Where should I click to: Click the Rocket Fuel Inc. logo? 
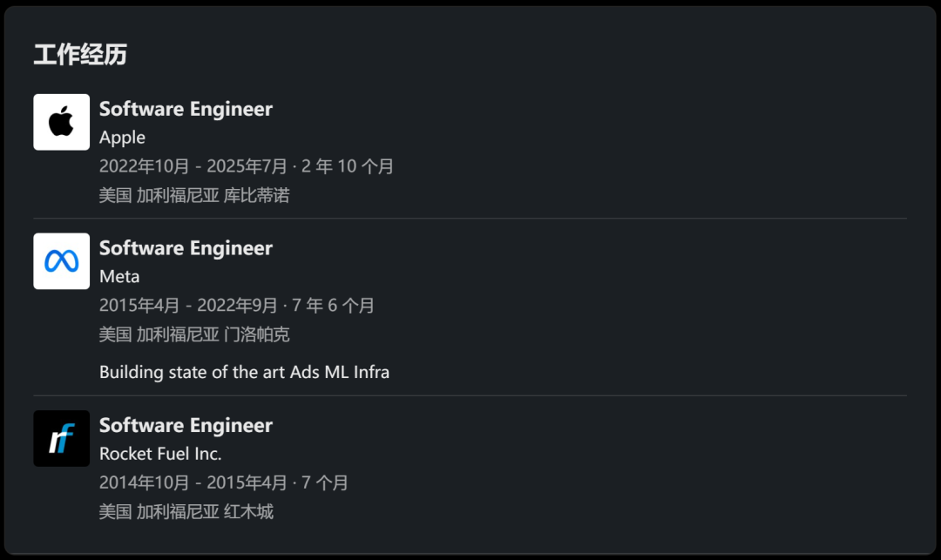pos(61,437)
